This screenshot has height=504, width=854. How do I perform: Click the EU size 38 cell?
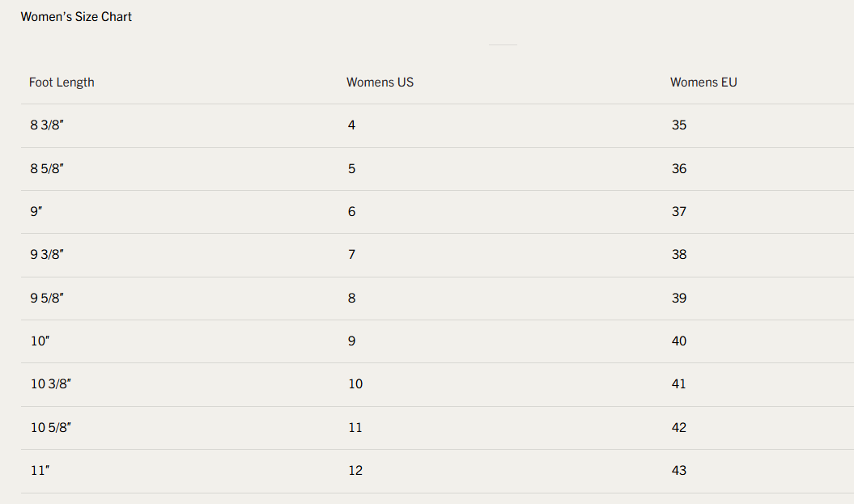coord(679,255)
